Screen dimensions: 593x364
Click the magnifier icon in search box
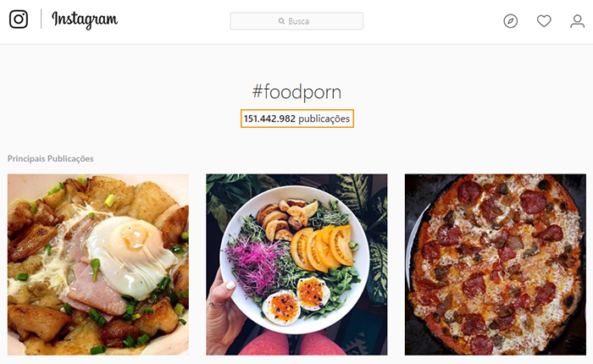[281, 21]
